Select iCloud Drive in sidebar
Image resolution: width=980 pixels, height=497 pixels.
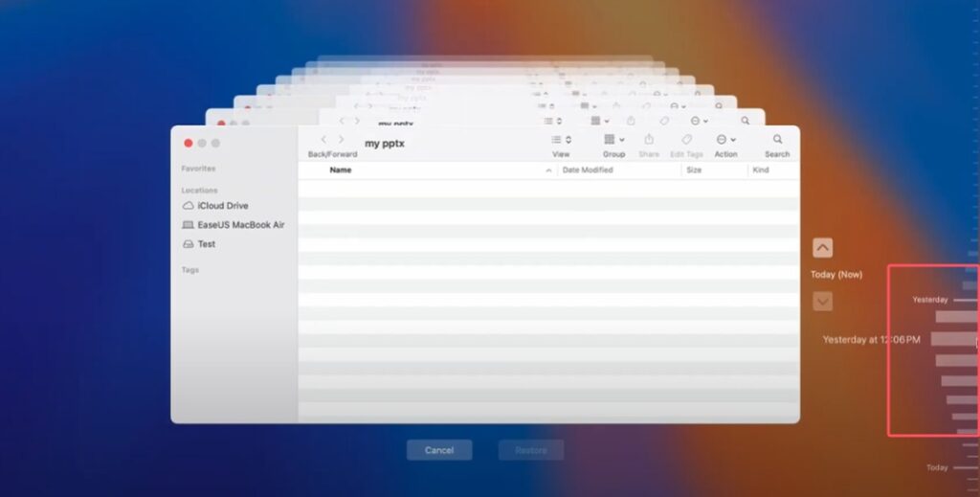point(215,206)
